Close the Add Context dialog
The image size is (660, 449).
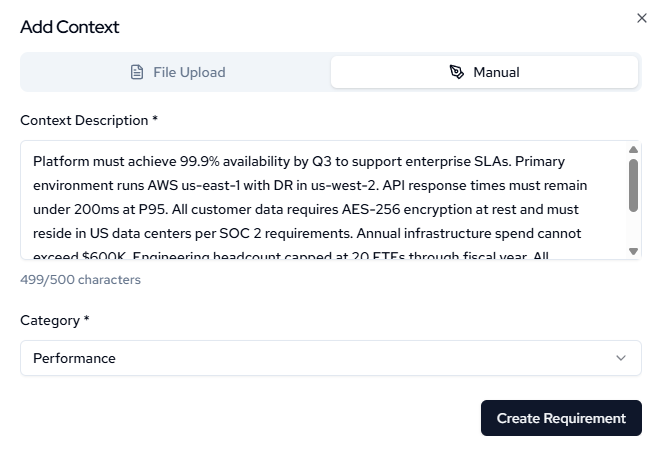tap(642, 18)
